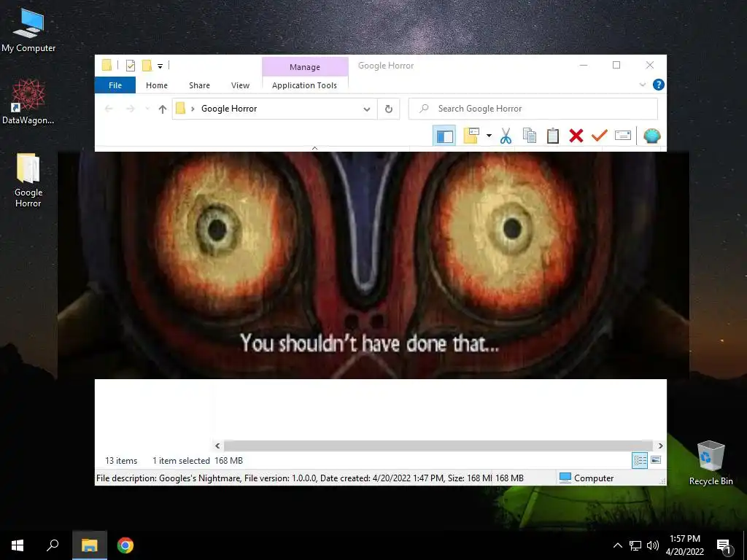
Task: Collapse the header using the small up caret
Action: [314, 148]
